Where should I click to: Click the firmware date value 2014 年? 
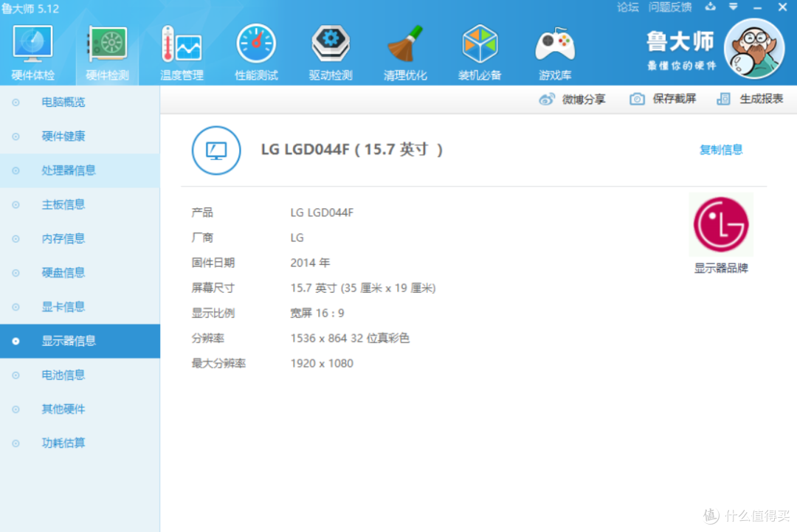click(x=310, y=263)
